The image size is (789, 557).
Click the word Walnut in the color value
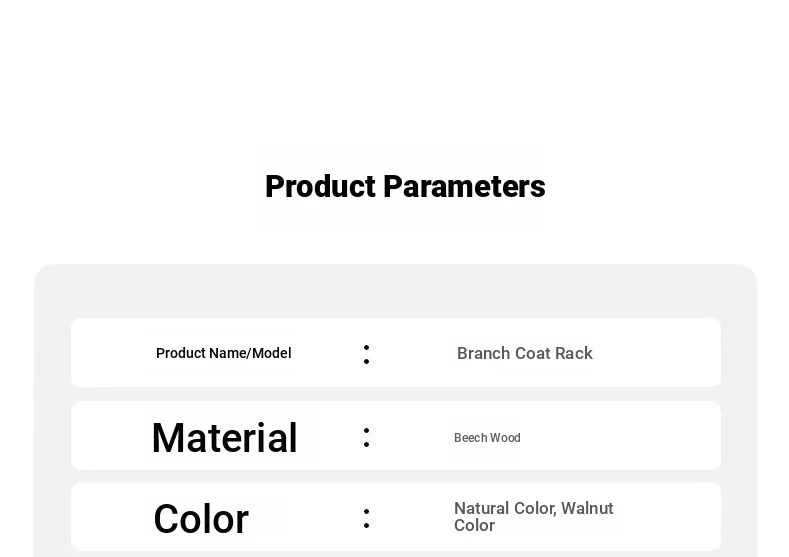(587, 508)
